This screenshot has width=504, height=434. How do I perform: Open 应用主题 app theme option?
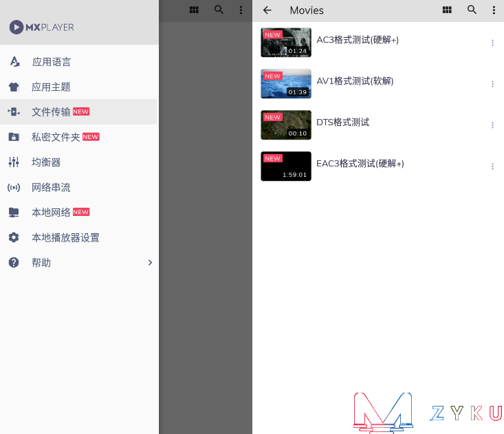point(78,87)
